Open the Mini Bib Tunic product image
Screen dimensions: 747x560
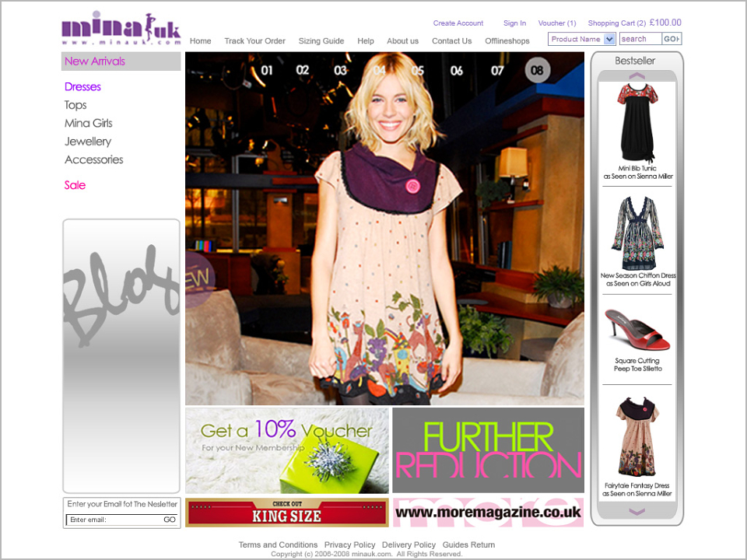pos(637,123)
